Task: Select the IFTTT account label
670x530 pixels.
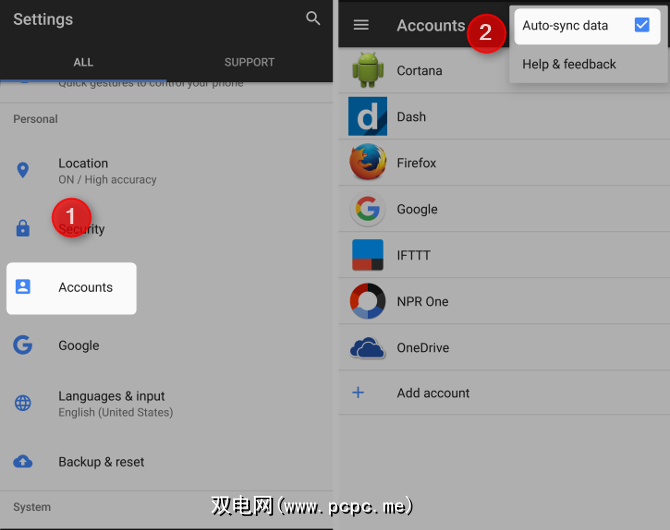Action: [x=413, y=255]
